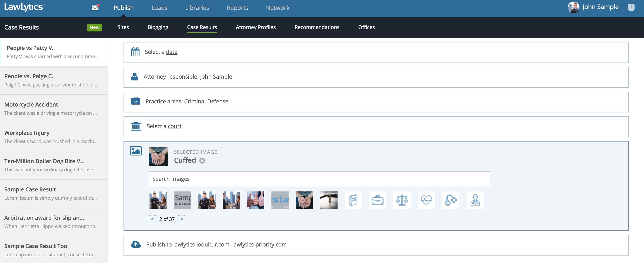Click John Sample's profile avatar
644x263 pixels.
(x=573, y=7)
